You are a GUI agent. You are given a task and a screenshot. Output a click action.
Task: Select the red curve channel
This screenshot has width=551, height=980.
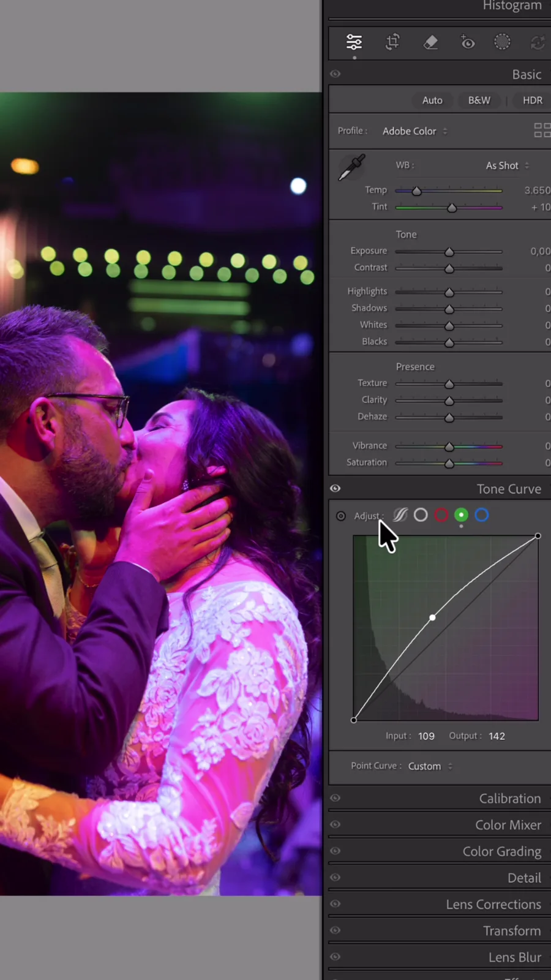(441, 515)
